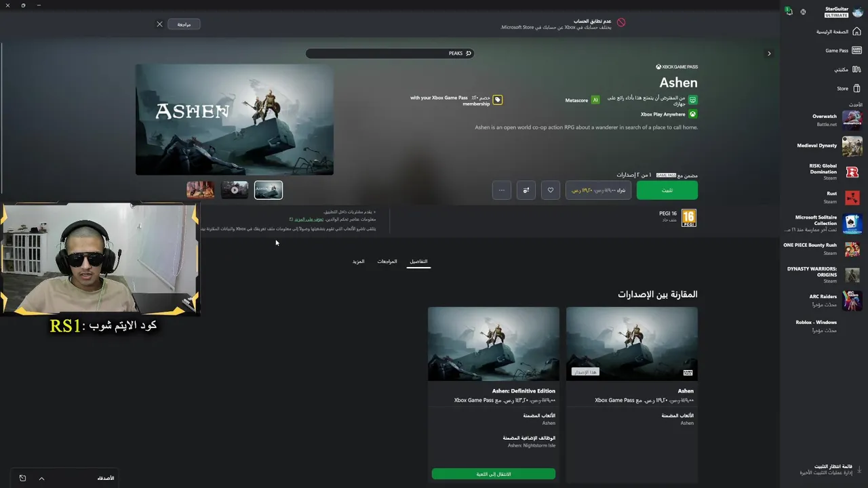Click the XBOX GAME PASS logo above title
The image size is (868, 488).
(x=677, y=67)
